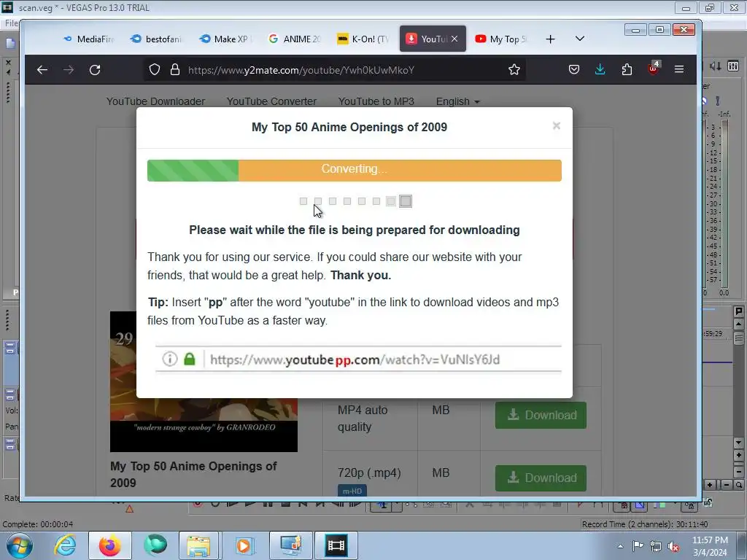Close the converting dialog with X
This screenshot has height=560, width=747.
pyautogui.click(x=557, y=125)
